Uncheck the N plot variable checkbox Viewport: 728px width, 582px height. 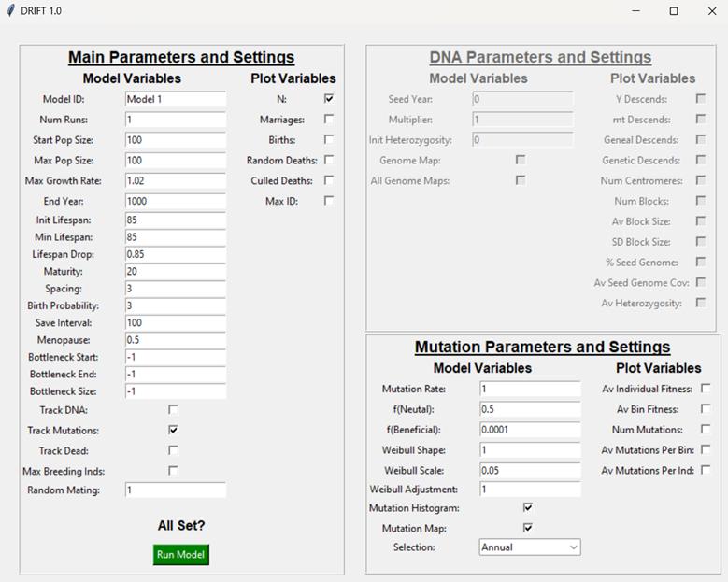pyautogui.click(x=329, y=98)
